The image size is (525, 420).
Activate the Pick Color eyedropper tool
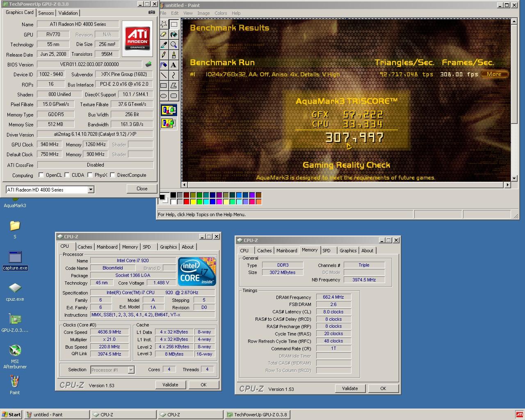(x=164, y=45)
